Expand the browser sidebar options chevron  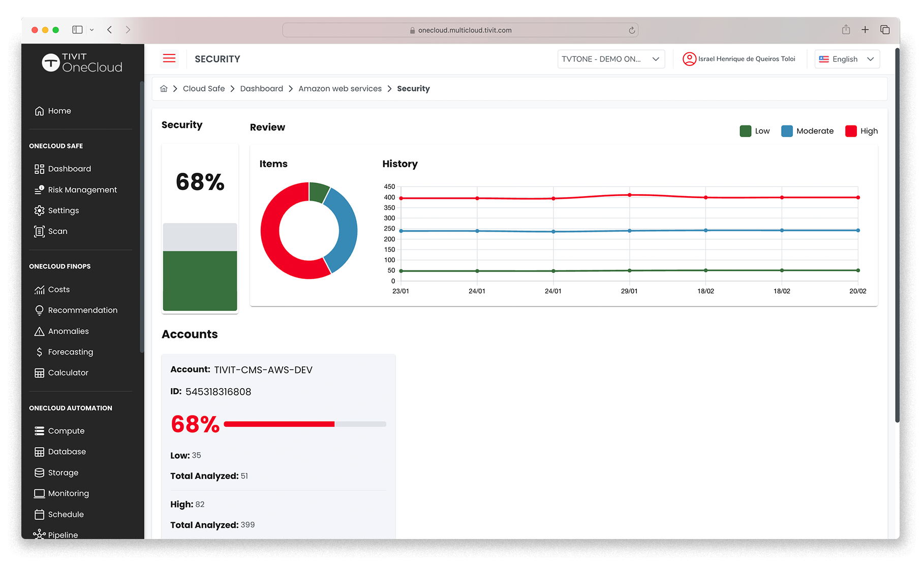(91, 29)
